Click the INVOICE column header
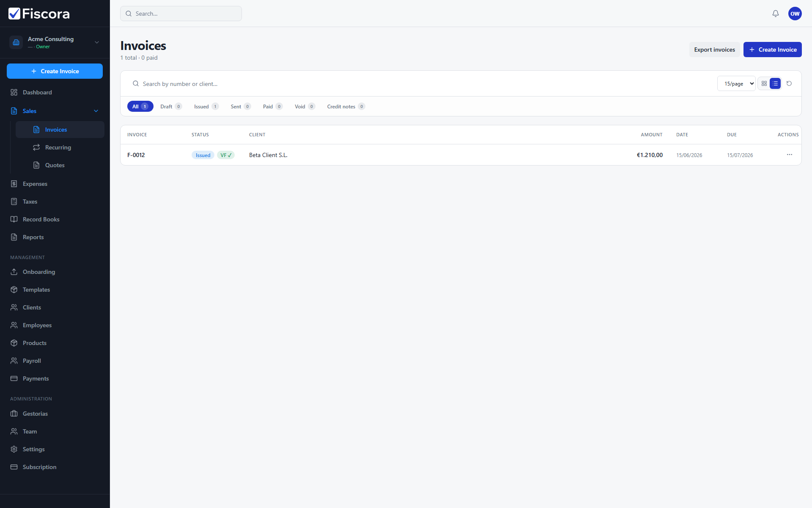 click(x=137, y=135)
